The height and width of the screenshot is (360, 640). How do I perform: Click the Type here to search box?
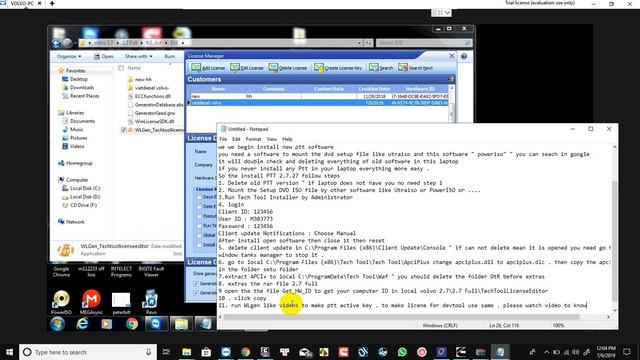coord(88,352)
